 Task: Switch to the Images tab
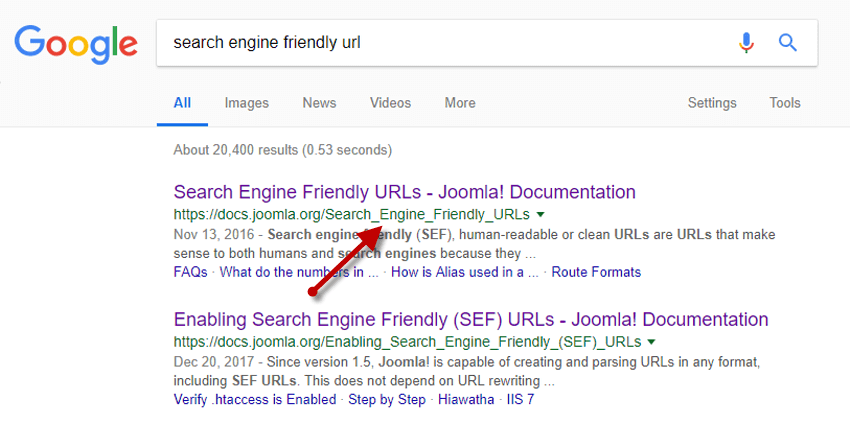click(x=246, y=103)
